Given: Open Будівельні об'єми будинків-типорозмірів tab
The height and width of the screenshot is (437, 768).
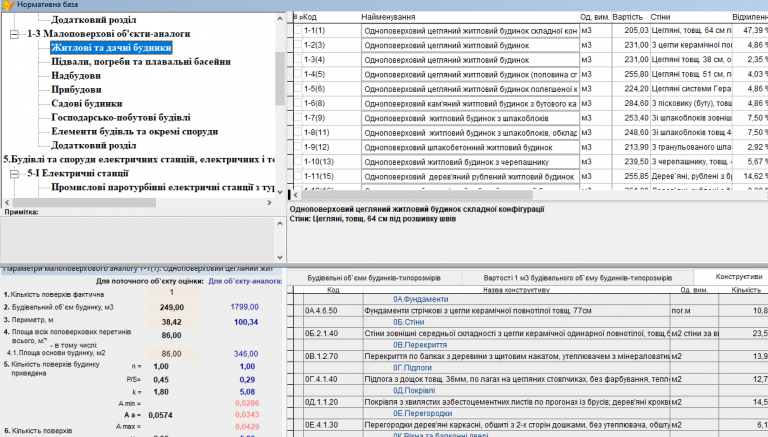Looking at the screenshot, I should point(374,278).
